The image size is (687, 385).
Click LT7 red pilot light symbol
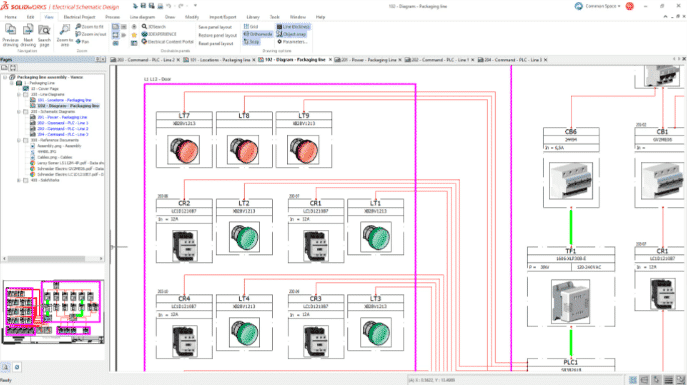184,150
